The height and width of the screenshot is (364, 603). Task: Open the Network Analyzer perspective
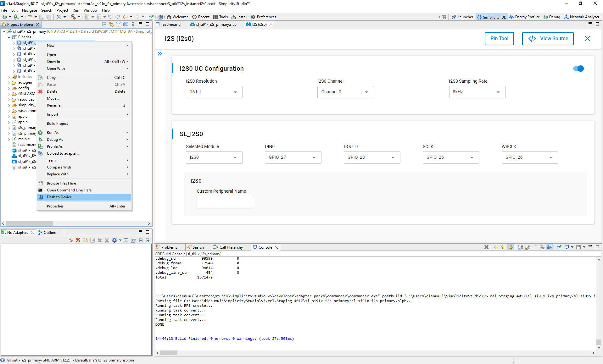tap(581, 17)
